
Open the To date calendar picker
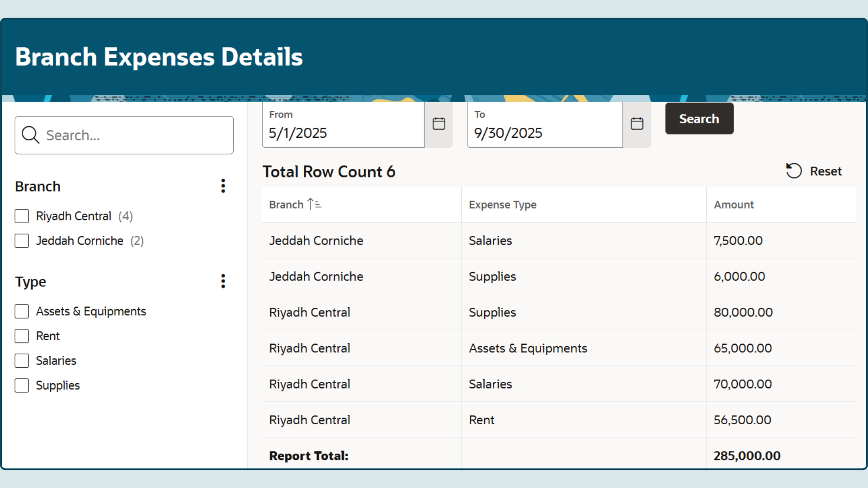tap(637, 124)
